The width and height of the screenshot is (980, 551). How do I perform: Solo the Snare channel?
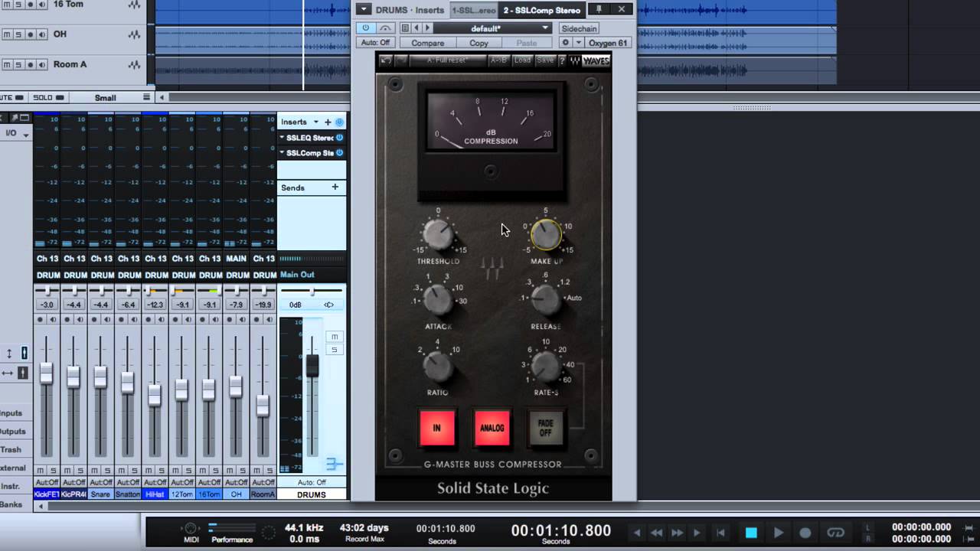(106, 470)
